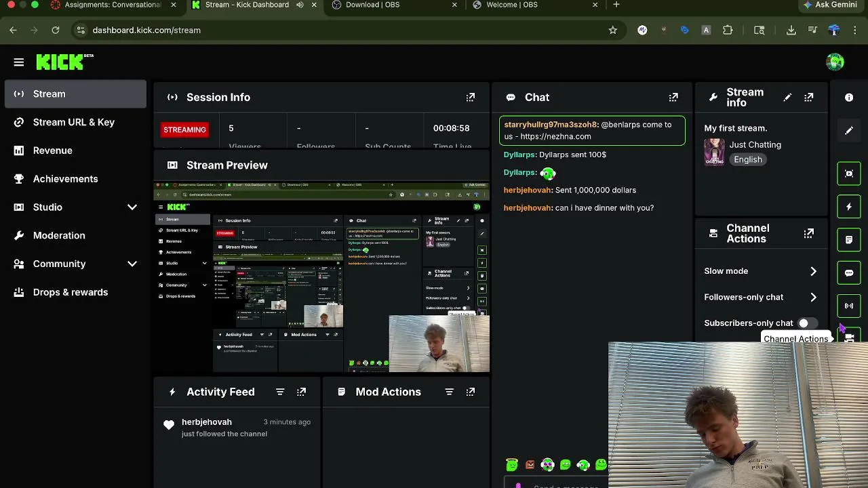The image size is (868, 488).
Task: Open Mod Actions filter options
Action: click(x=449, y=392)
